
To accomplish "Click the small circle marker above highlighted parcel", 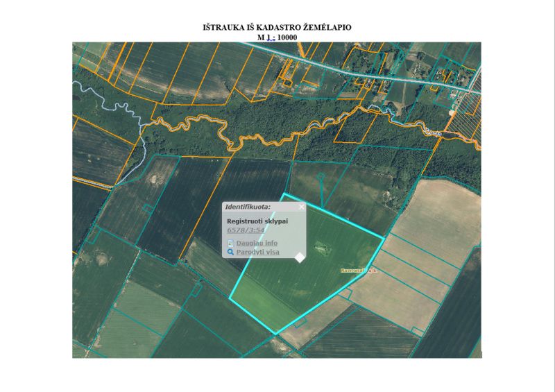I will [x=321, y=176].
